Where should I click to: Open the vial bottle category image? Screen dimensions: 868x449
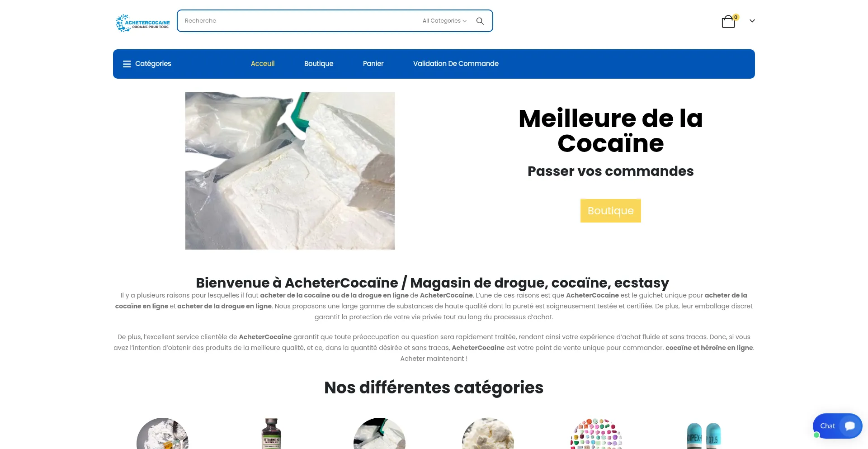271,433
